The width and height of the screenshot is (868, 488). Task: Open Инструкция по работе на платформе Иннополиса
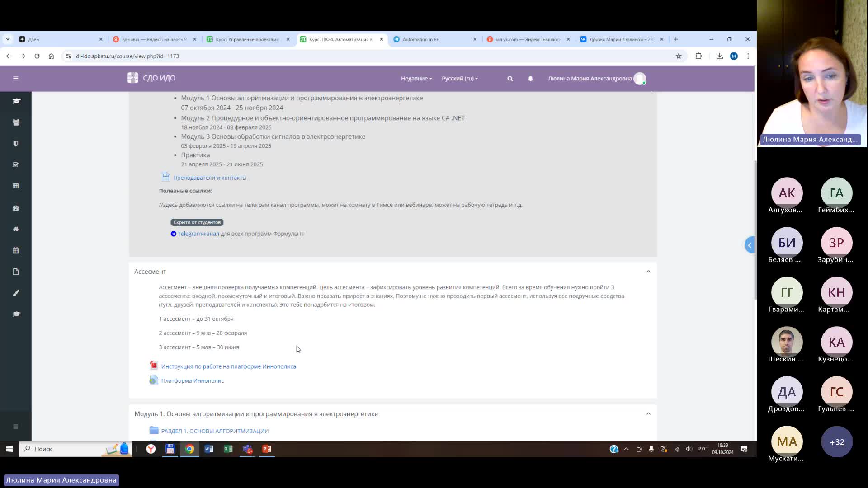228,366
